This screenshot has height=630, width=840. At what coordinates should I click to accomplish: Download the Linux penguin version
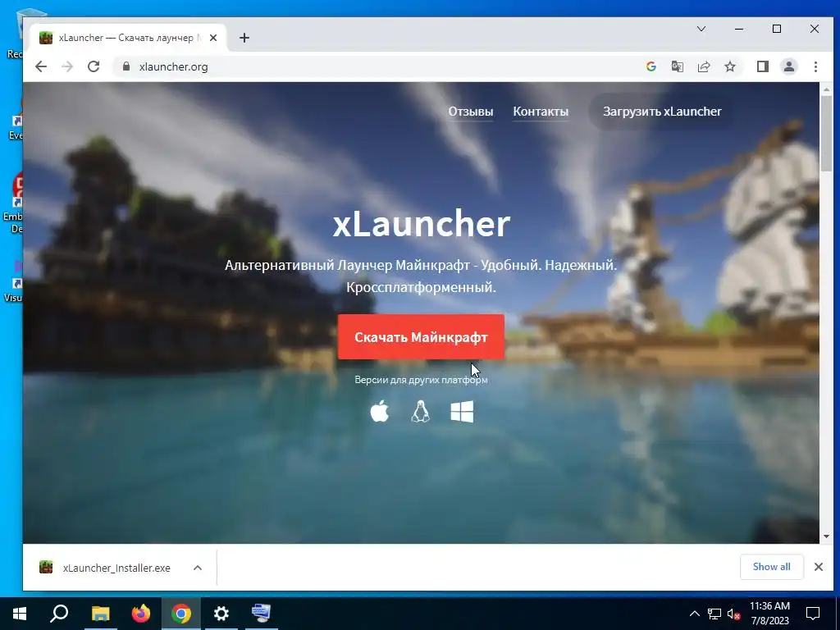click(420, 412)
